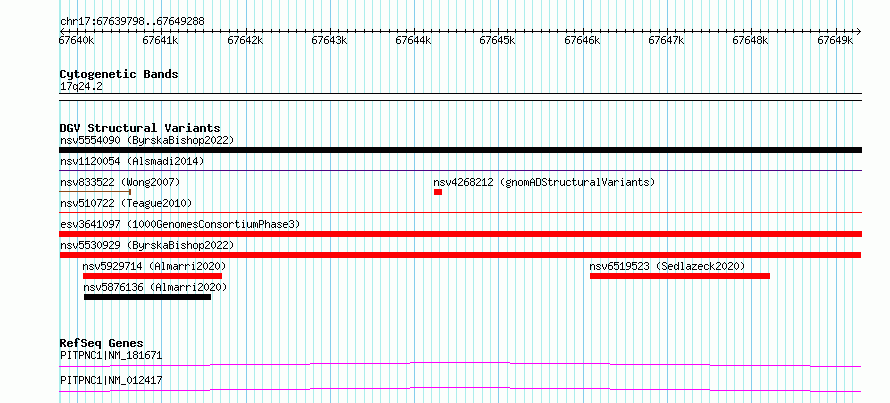Click the 67648k ruler position
Viewport: 890px width, 403px height.
[x=752, y=40]
